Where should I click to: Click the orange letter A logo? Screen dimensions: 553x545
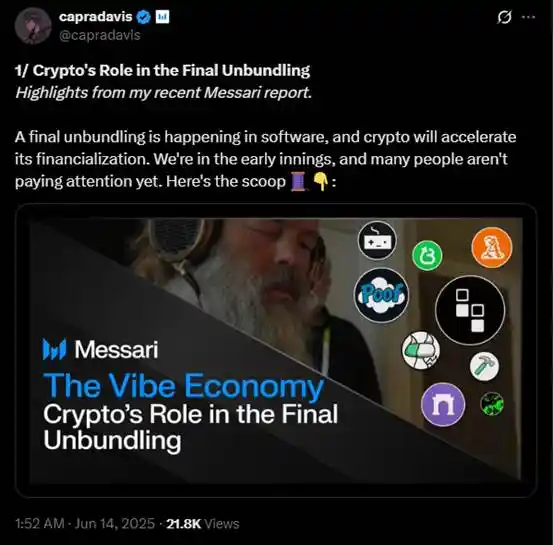pyautogui.click(x=492, y=247)
